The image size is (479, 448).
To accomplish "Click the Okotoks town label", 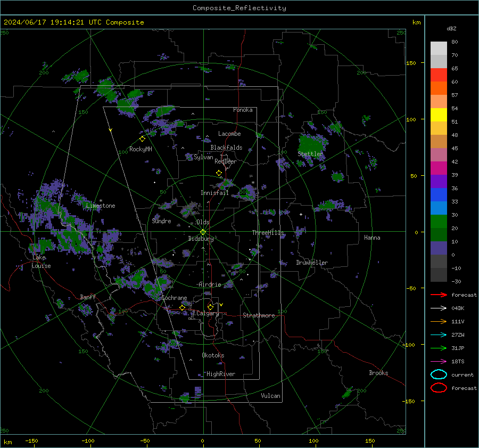I will (213, 355).
